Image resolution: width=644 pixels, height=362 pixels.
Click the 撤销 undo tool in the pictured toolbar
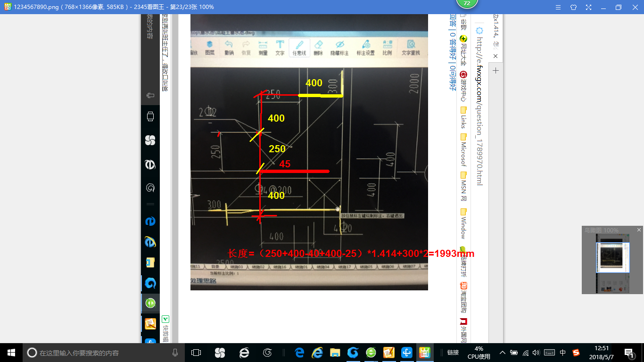229,48
